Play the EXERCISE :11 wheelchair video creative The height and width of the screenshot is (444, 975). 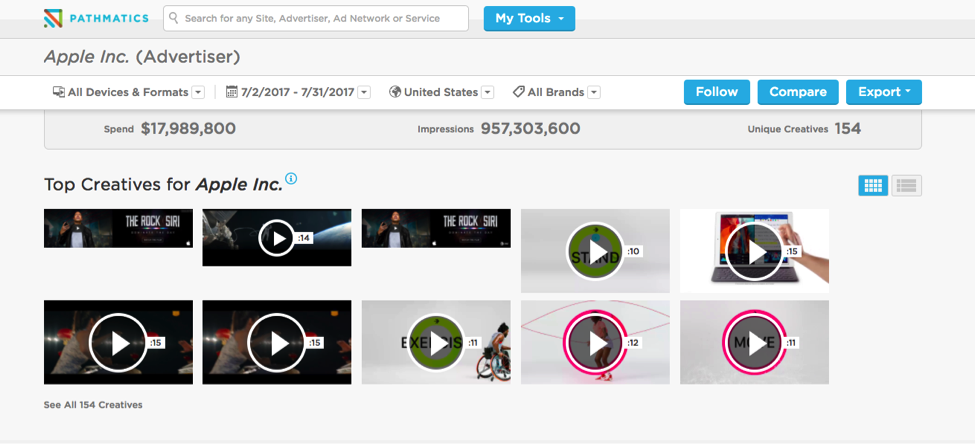click(x=436, y=342)
